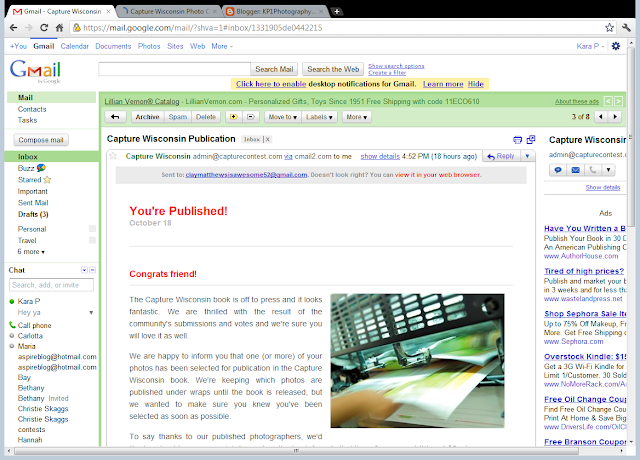Screen dimensions: 640x460
Task: Switch to the Blogger KP1Photography tab
Action: 274,11
